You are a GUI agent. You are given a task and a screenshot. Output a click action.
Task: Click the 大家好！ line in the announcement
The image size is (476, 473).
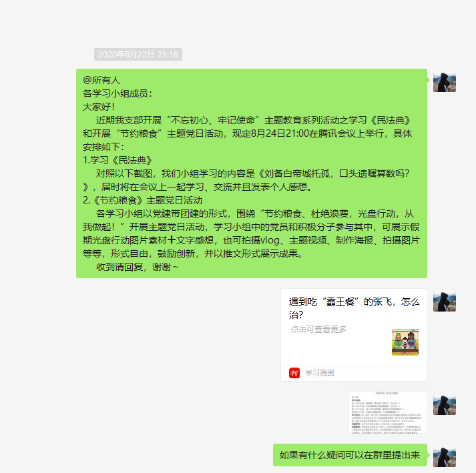pos(99,107)
